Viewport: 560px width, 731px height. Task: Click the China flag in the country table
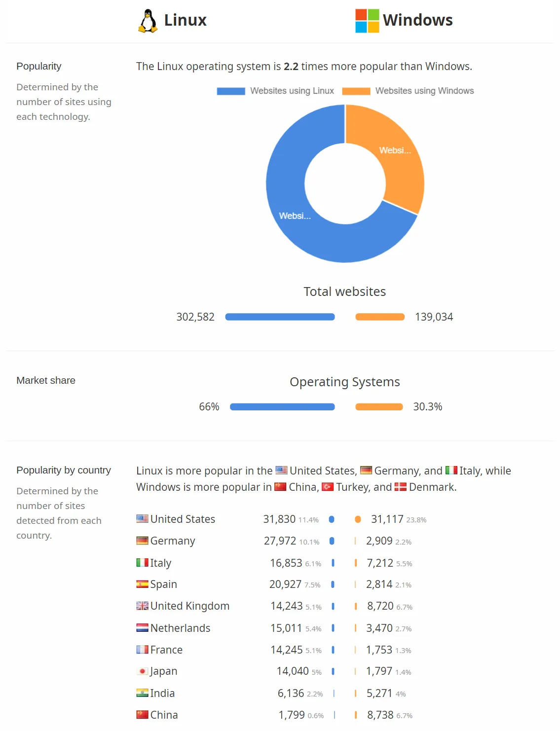point(142,715)
